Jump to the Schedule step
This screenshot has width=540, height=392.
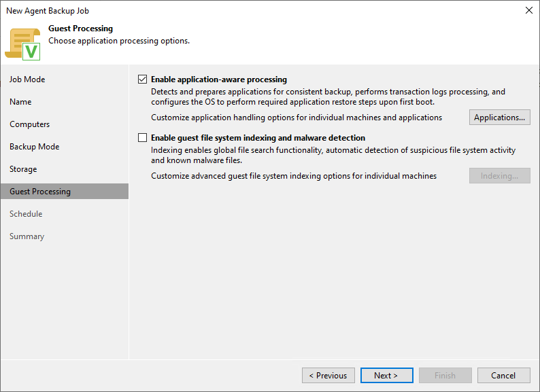pos(26,214)
